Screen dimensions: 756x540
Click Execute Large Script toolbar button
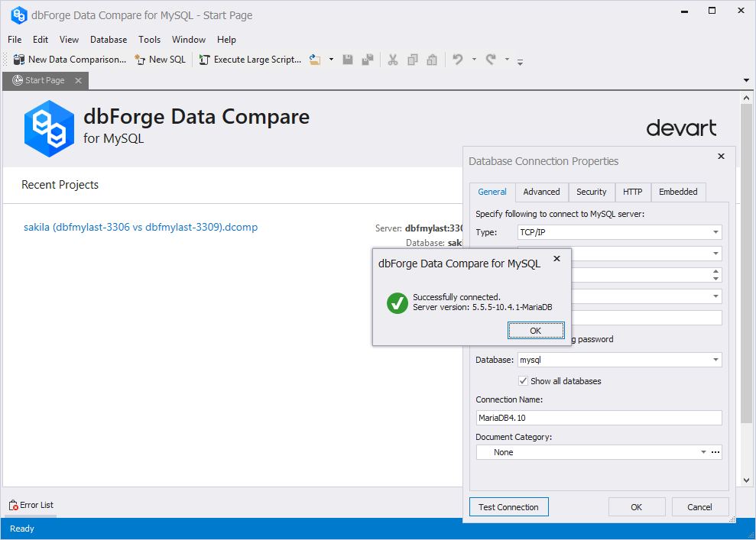[250, 60]
